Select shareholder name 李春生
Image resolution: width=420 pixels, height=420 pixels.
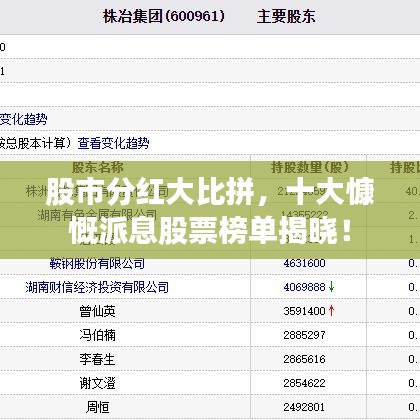(x=97, y=359)
